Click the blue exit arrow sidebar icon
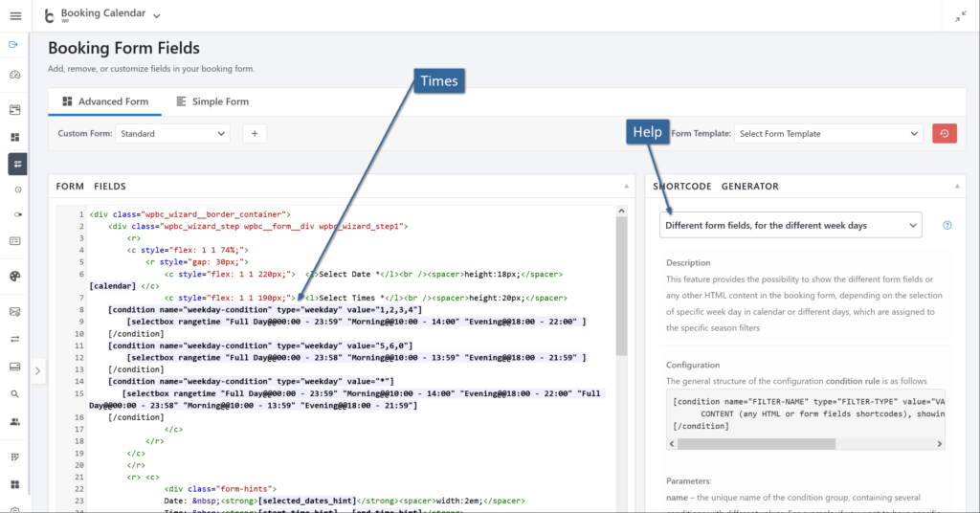980x513 pixels. 13,45
